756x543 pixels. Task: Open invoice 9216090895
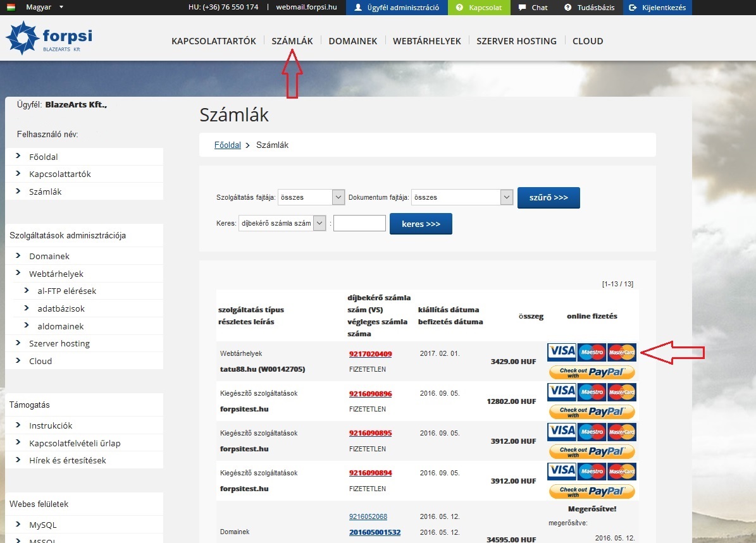370,433
